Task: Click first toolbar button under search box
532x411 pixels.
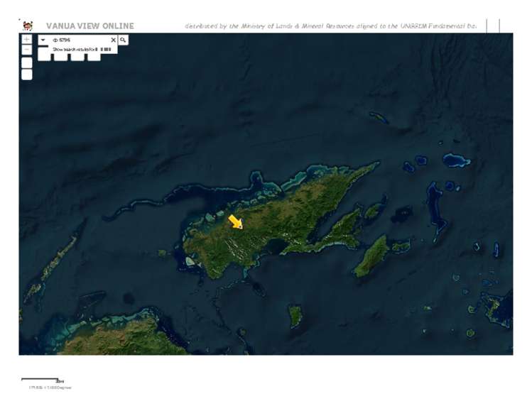Action: pos(44,57)
